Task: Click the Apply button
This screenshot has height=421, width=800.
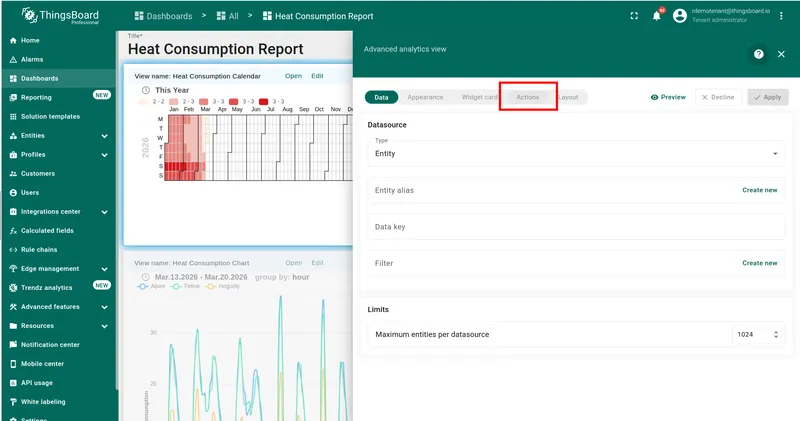Action: [768, 97]
